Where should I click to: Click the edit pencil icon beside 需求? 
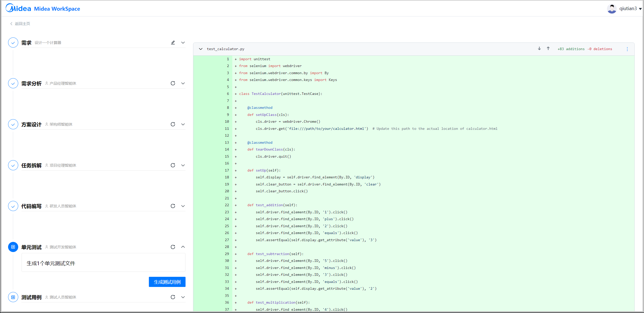(x=173, y=43)
